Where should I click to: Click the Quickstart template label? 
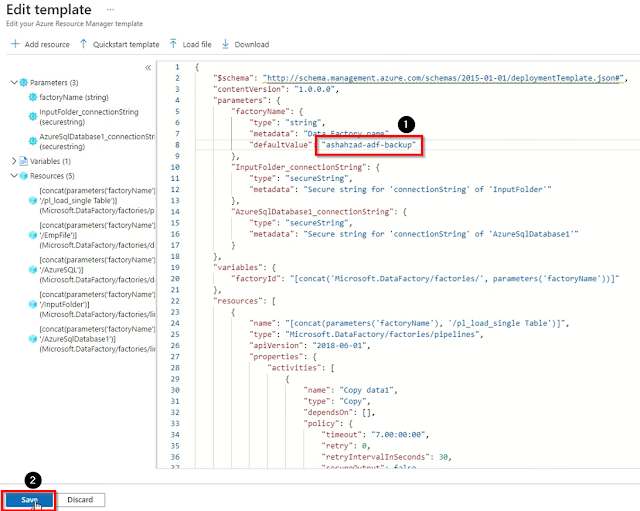(126, 44)
